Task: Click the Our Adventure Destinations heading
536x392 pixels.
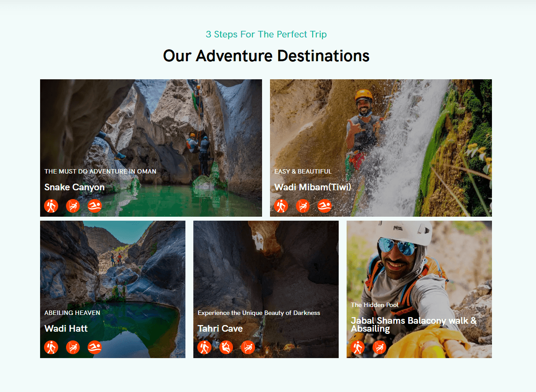Action: [266, 56]
